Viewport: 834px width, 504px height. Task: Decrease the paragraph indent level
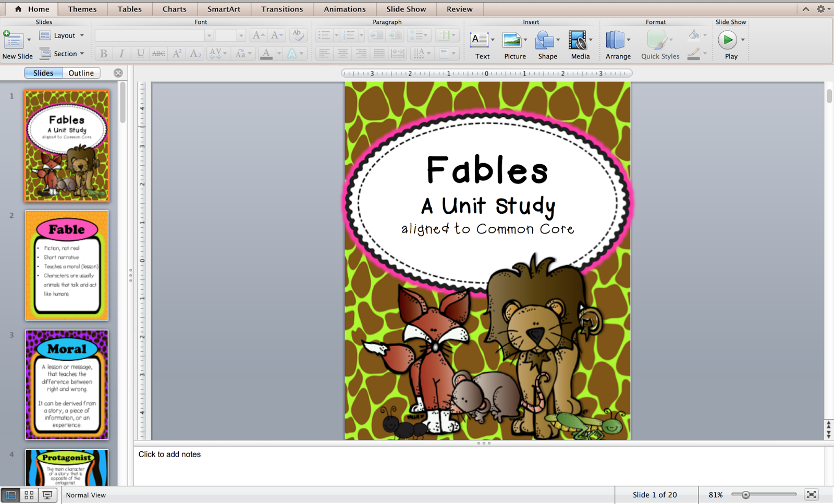(x=376, y=35)
